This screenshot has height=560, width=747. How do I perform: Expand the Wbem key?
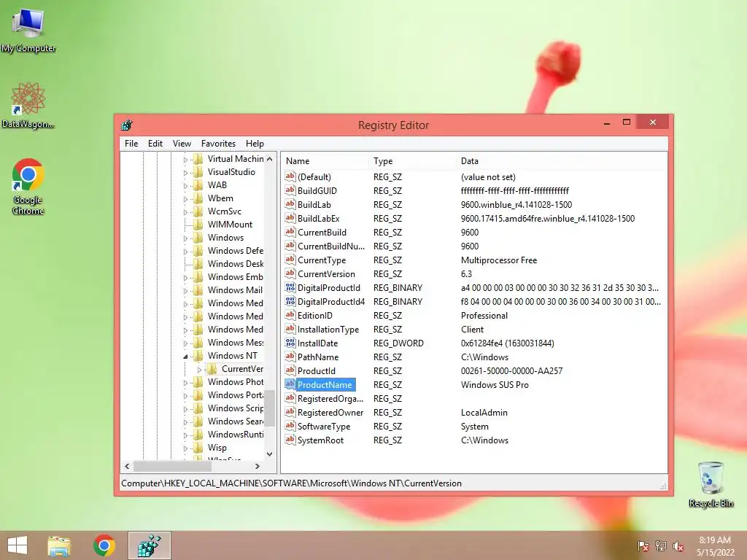pyautogui.click(x=185, y=199)
